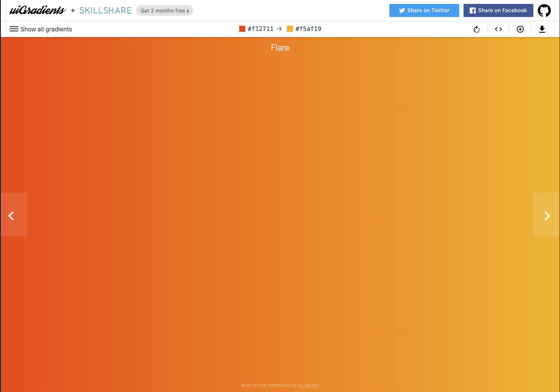Share the gradient on Twitter

pyautogui.click(x=424, y=10)
